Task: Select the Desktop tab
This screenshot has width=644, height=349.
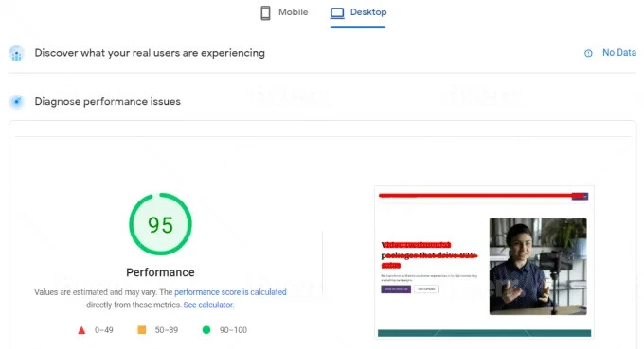Action: (x=358, y=12)
